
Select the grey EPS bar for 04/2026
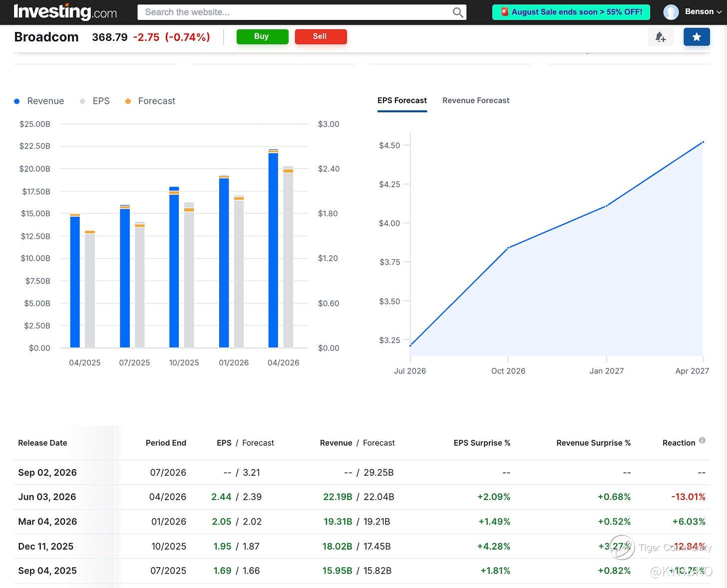pyautogui.click(x=288, y=257)
